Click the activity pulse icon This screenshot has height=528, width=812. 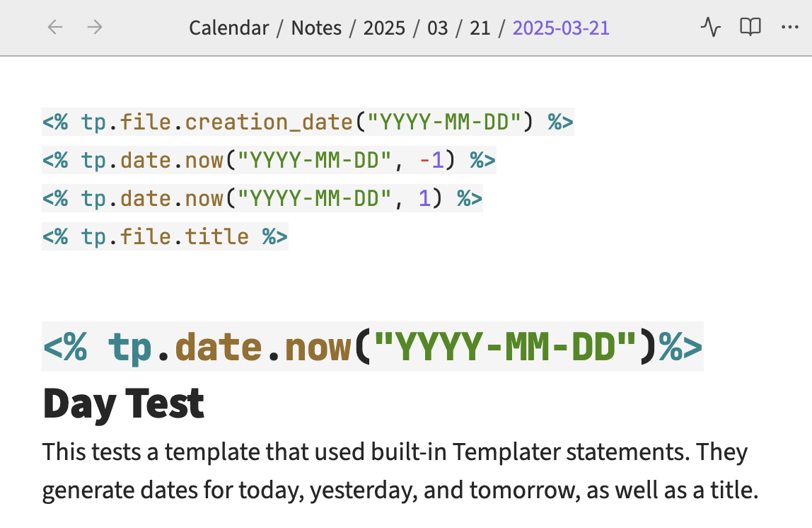pyautogui.click(x=711, y=28)
